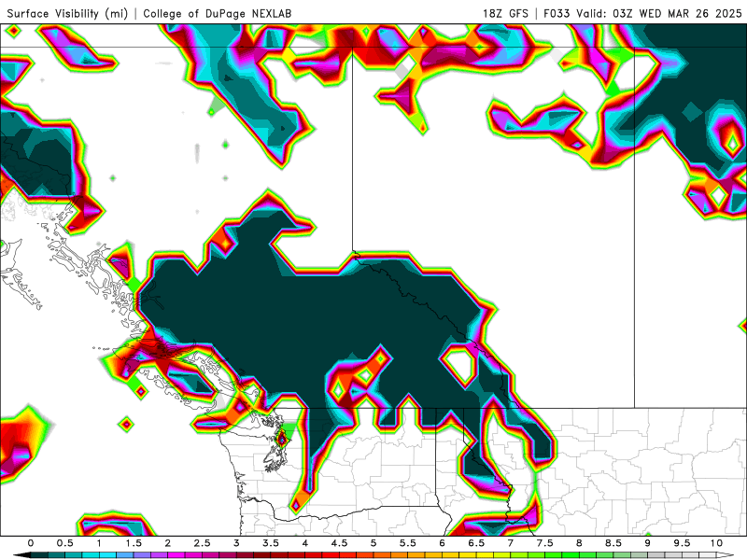Click the '6.5' color scale label
The height and width of the screenshot is (560, 747).
point(476,543)
